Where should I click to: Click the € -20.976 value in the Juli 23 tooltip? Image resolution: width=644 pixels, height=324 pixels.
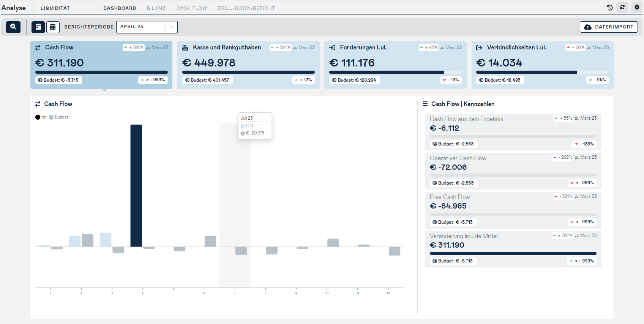[x=255, y=133]
